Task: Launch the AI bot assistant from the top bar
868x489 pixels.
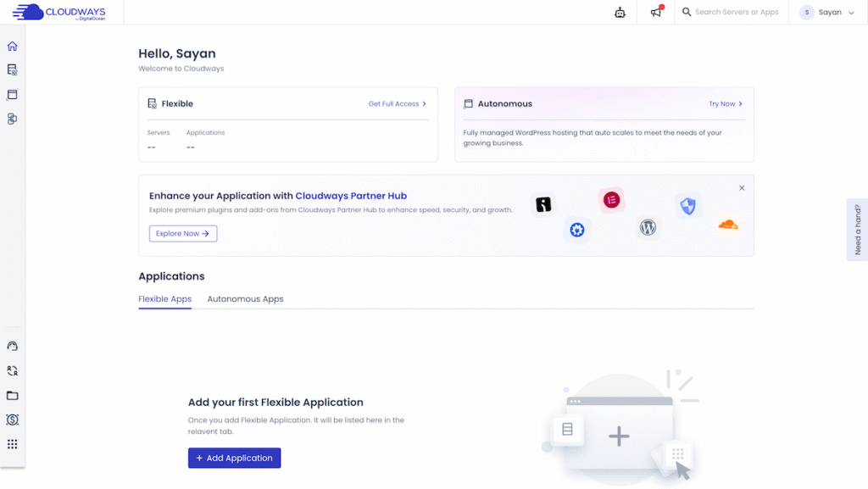Action: coord(620,12)
